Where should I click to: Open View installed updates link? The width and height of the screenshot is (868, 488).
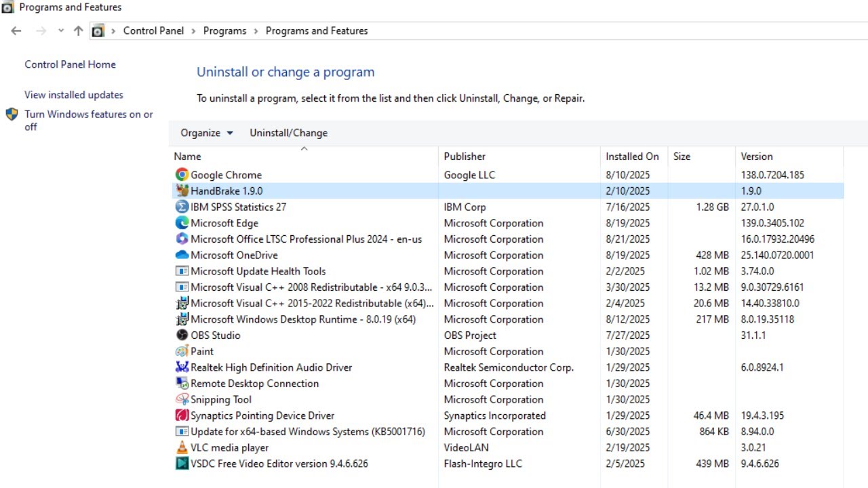coord(74,95)
